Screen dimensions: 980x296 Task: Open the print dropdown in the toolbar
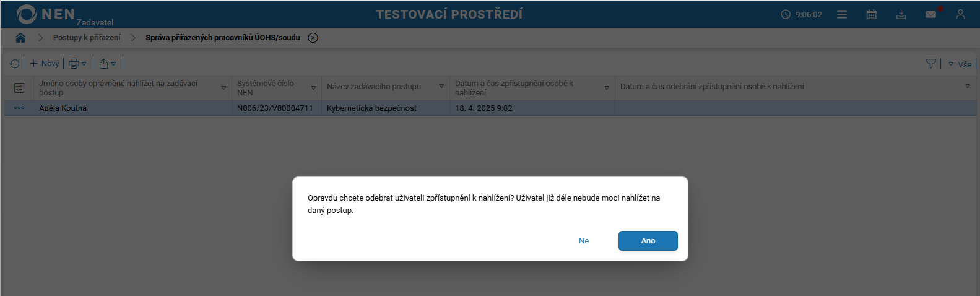coord(77,64)
